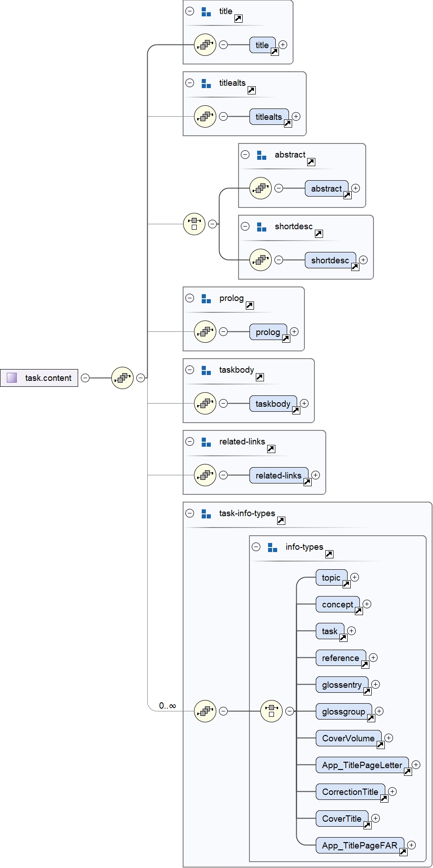The width and height of the screenshot is (433, 868).
Task: Click the purple square icon in task.content
Action: pos(12,378)
